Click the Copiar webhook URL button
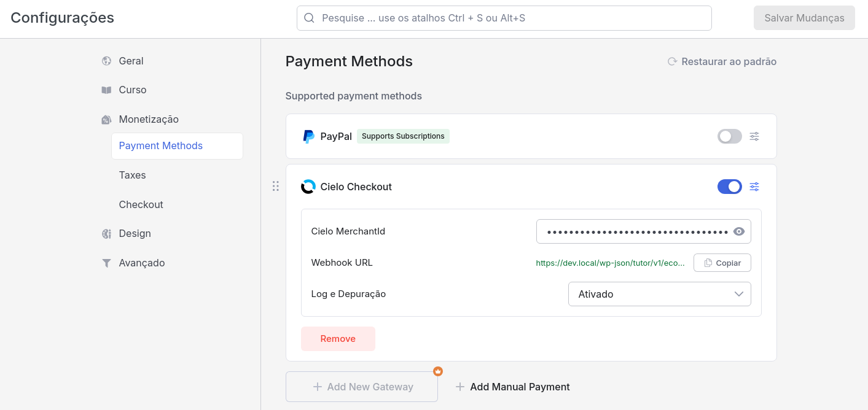The image size is (868, 410). click(x=722, y=263)
